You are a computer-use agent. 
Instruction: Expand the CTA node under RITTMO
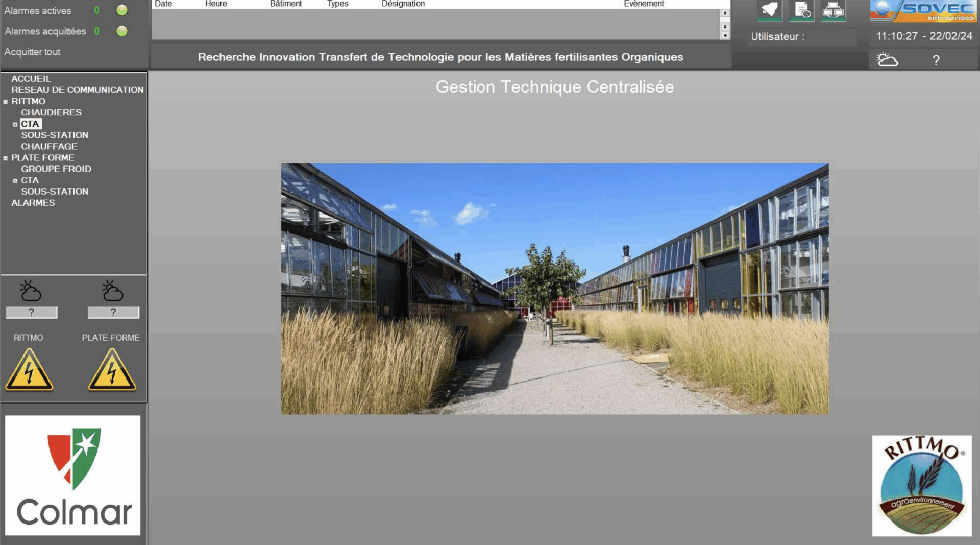[15, 124]
